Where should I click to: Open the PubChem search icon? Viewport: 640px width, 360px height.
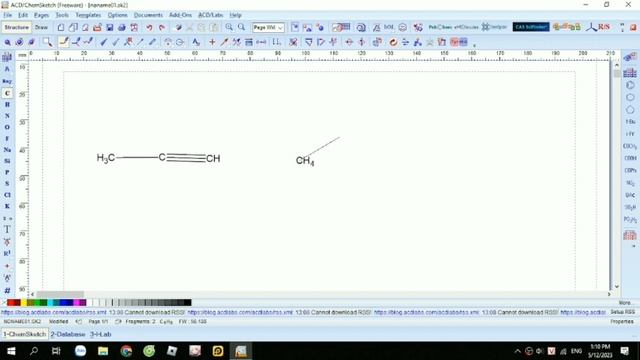pyautogui.click(x=440, y=27)
